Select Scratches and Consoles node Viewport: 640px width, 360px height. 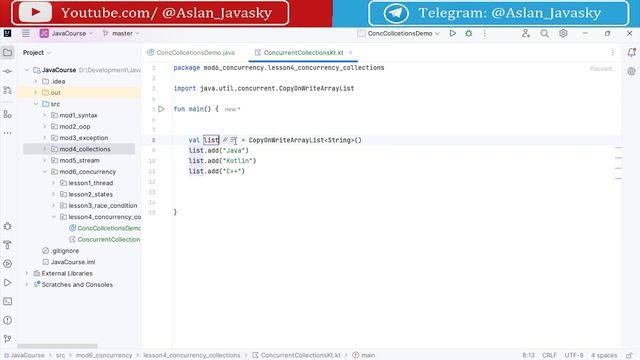tap(77, 285)
